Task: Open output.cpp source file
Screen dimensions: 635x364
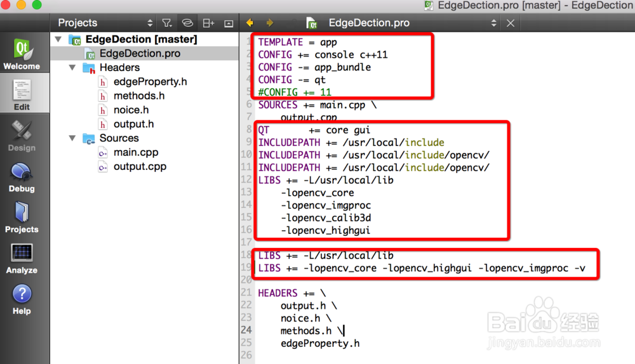Action: [140, 167]
